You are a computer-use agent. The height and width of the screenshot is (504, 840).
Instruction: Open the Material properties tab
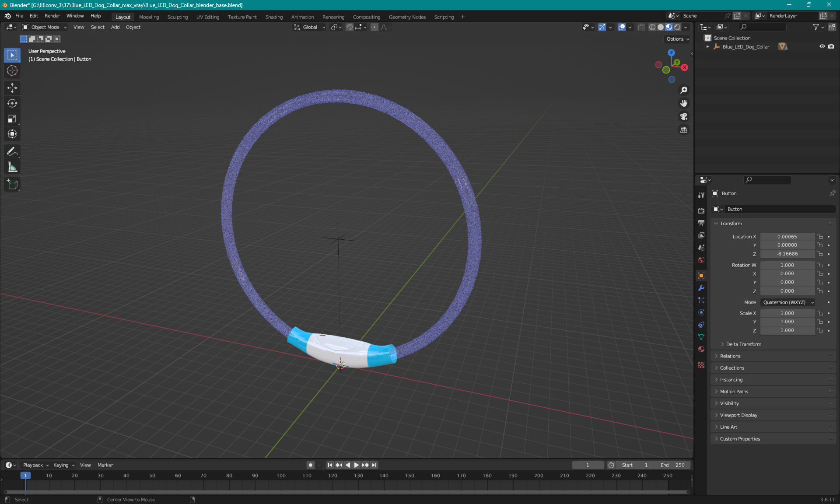701,349
